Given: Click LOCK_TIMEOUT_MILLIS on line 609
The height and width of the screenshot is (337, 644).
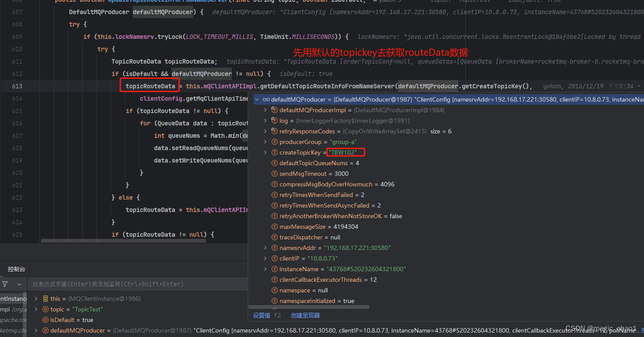Looking at the screenshot, I should 219,37.
